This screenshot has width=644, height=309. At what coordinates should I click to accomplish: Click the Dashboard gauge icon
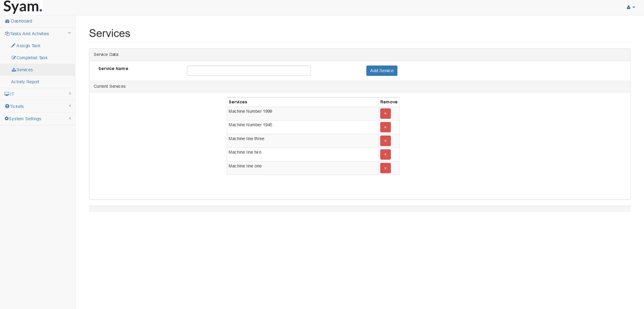coord(7,21)
